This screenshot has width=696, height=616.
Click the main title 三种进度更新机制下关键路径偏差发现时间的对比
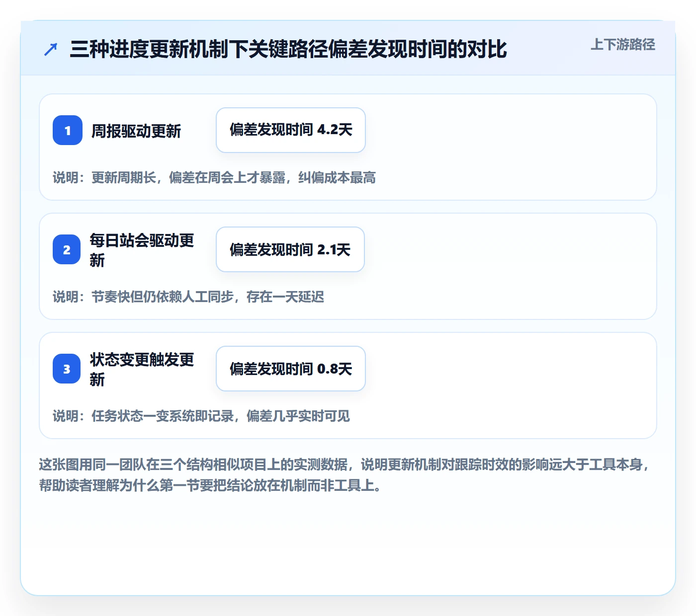[288, 49]
